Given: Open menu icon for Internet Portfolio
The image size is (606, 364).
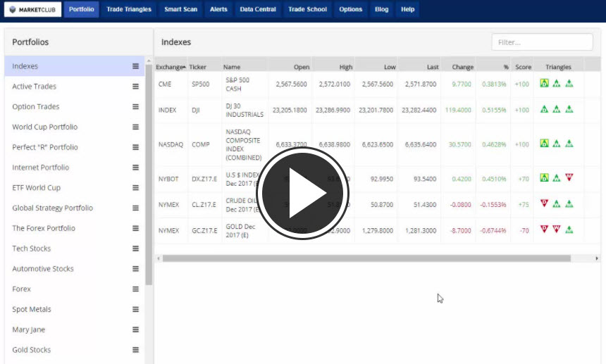Looking at the screenshot, I should click(136, 168).
